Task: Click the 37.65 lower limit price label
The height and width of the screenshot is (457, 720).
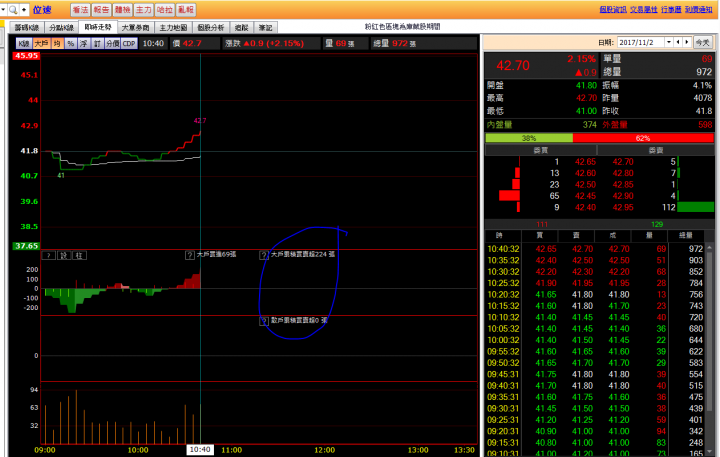Action: pyautogui.click(x=26, y=246)
